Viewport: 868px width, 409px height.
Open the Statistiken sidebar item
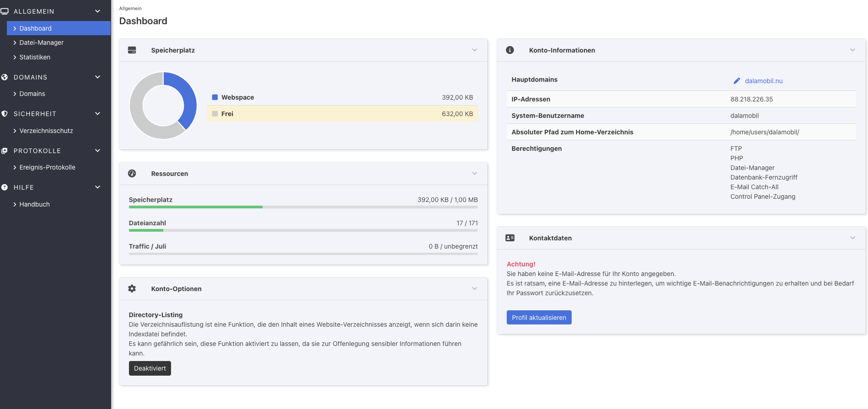35,57
